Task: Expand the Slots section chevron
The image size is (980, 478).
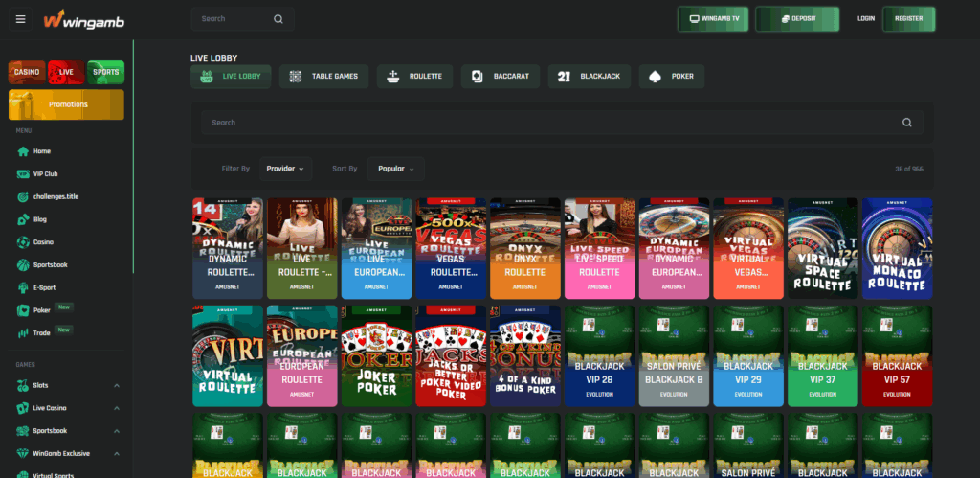Action: 117,385
